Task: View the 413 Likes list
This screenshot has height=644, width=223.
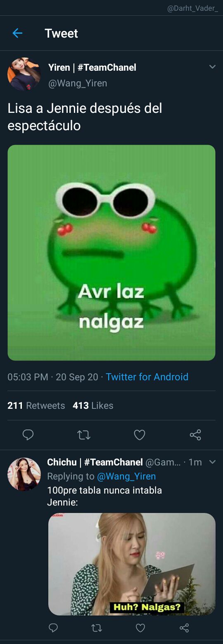Action: 93,405
